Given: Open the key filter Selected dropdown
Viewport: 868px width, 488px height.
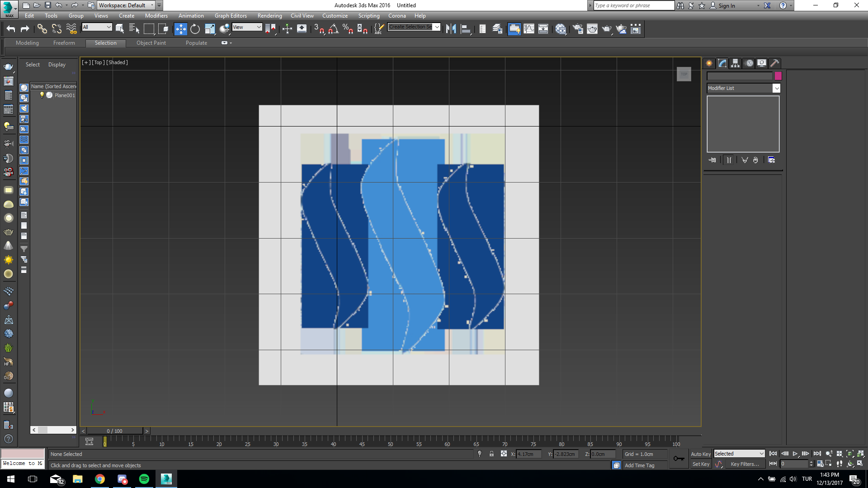Looking at the screenshot, I should pos(739,454).
